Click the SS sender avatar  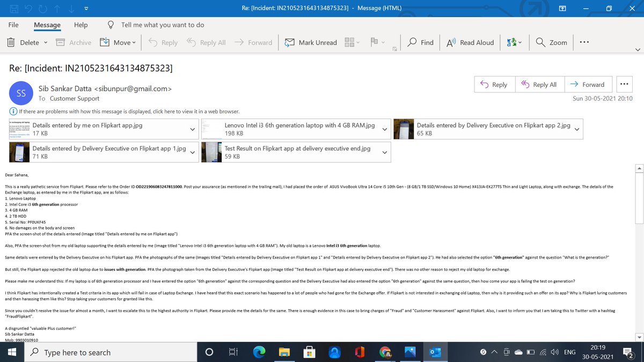pyautogui.click(x=21, y=93)
